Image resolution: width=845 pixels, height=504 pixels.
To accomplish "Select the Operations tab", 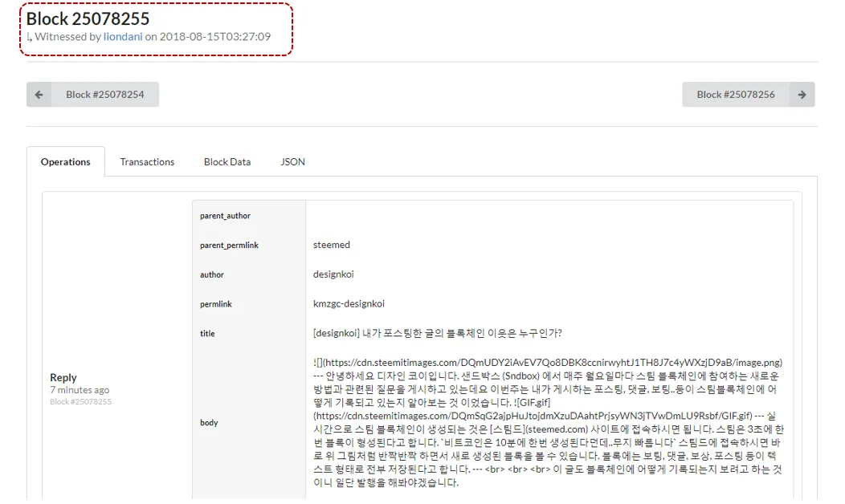I will (66, 161).
